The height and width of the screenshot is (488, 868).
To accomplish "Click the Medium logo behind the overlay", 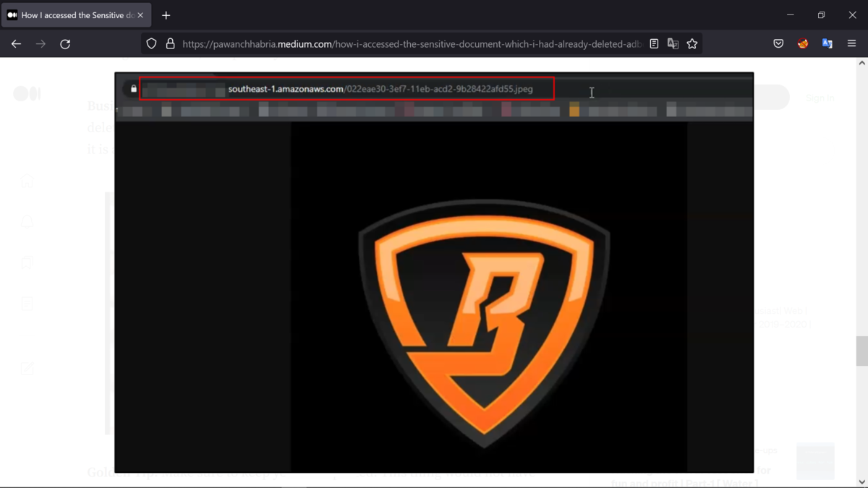I will 27,94.
